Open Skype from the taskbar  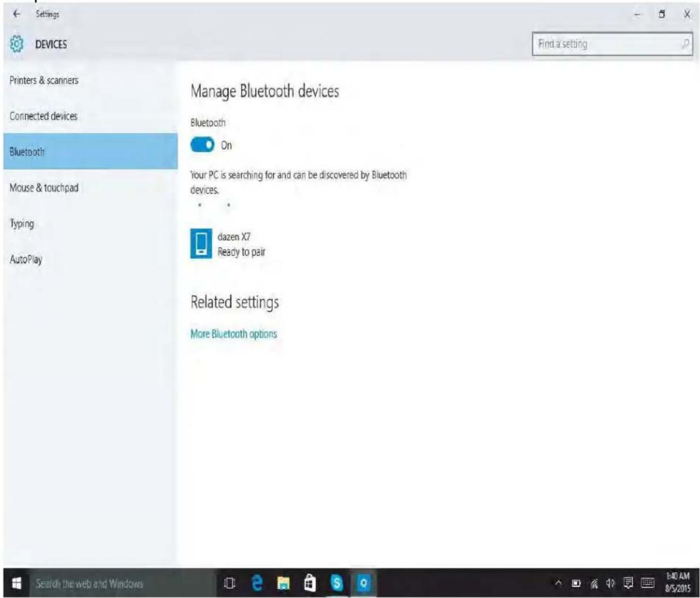click(x=337, y=584)
